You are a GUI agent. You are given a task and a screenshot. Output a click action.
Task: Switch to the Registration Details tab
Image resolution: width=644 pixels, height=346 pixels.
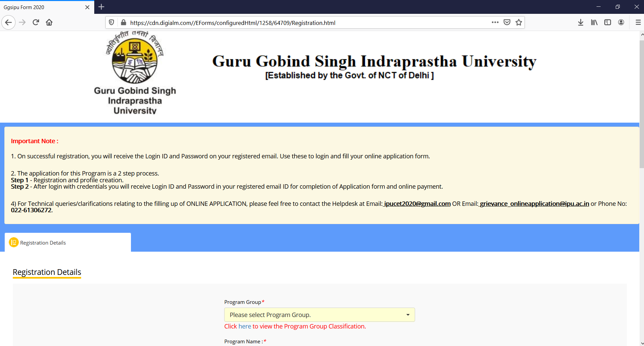point(42,242)
